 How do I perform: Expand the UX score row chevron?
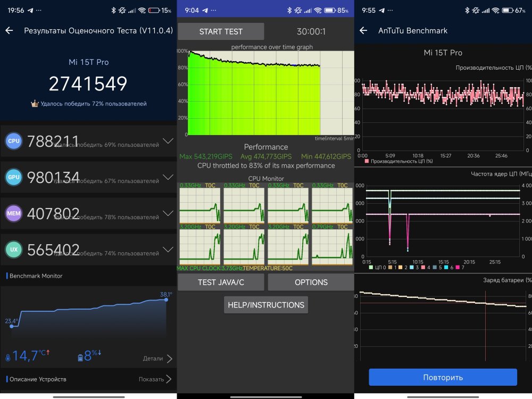click(x=168, y=249)
